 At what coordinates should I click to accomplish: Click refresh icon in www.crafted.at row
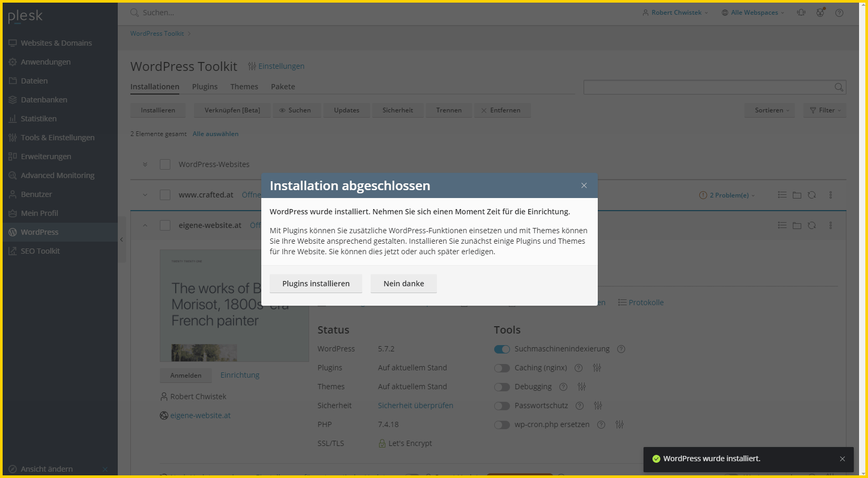(812, 195)
